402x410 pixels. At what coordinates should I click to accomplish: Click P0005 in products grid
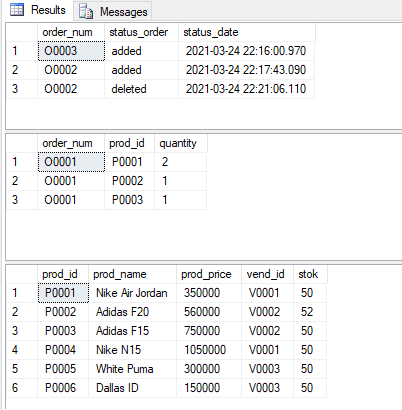tap(63, 369)
